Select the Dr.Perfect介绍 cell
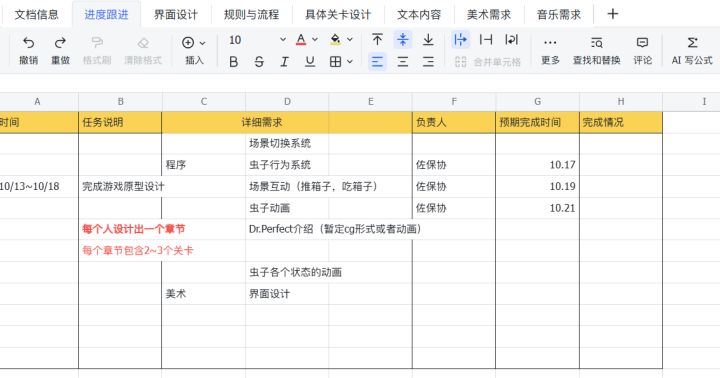The image size is (720, 378). [287, 229]
